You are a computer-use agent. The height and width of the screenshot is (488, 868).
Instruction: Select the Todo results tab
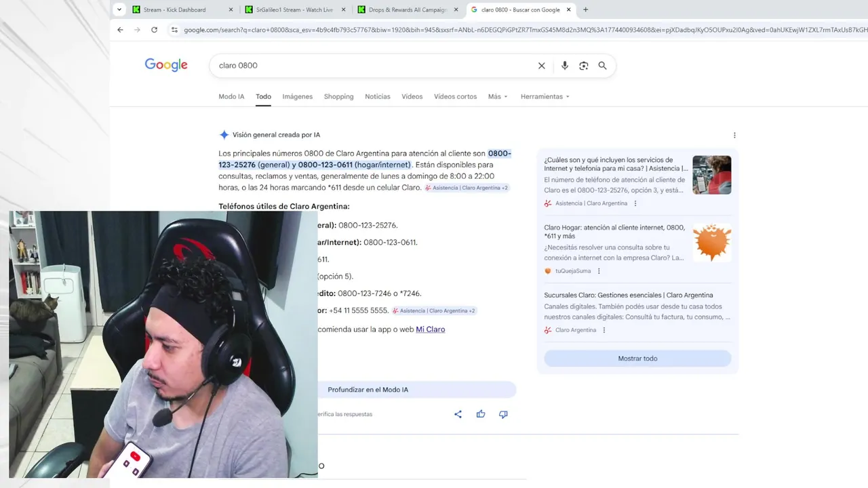tap(263, 96)
